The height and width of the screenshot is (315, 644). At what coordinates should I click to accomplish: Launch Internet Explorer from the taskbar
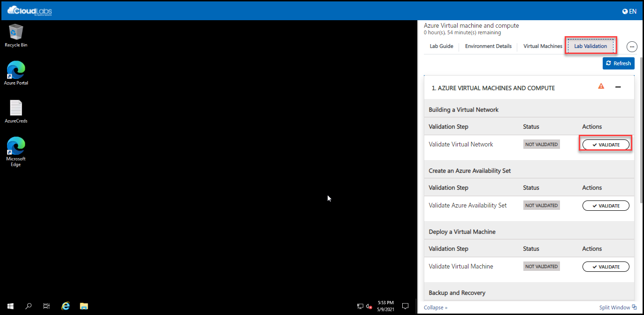pos(66,306)
